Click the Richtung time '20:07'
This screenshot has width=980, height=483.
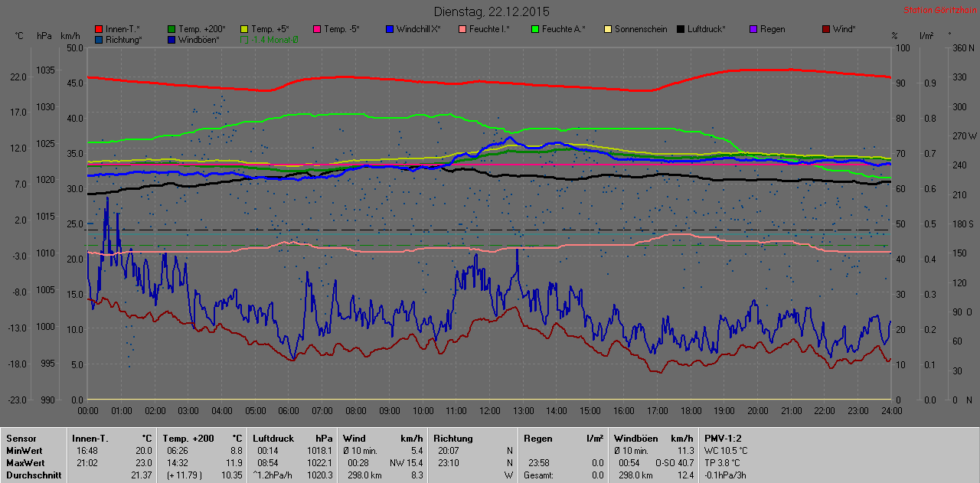[x=449, y=451]
